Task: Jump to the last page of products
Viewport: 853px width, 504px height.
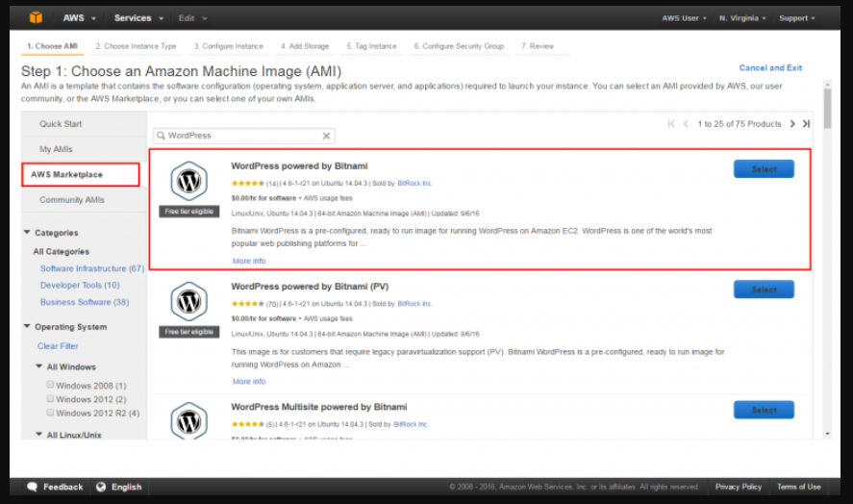Action: 806,124
